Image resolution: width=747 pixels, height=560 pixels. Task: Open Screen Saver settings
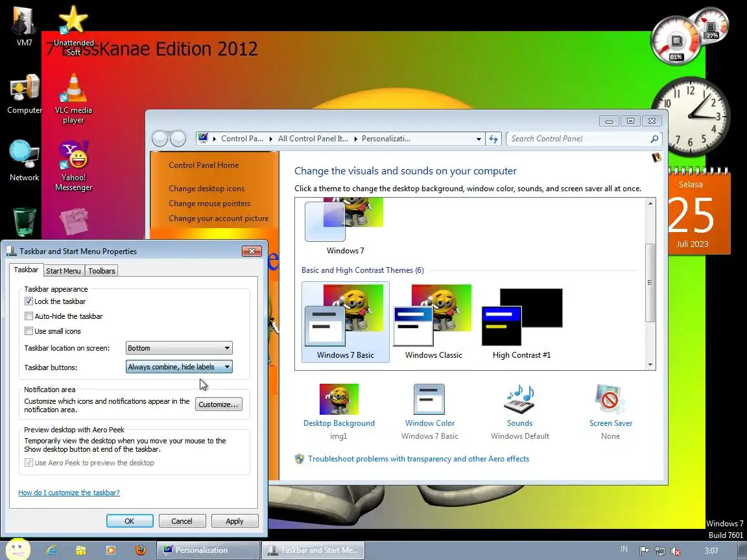(x=610, y=412)
